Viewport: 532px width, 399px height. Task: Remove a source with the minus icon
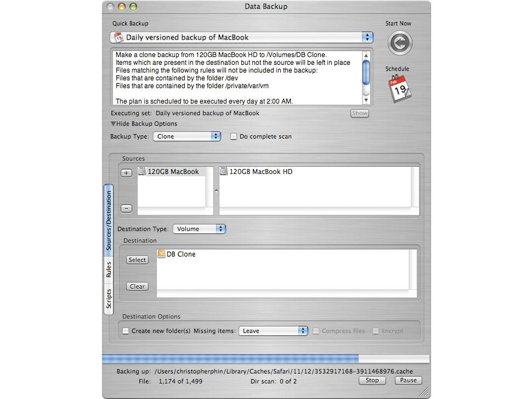click(x=126, y=209)
